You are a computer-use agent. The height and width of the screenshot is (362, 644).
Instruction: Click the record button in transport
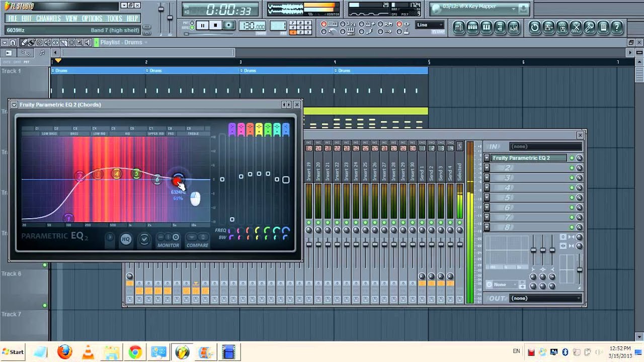(228, 25)
